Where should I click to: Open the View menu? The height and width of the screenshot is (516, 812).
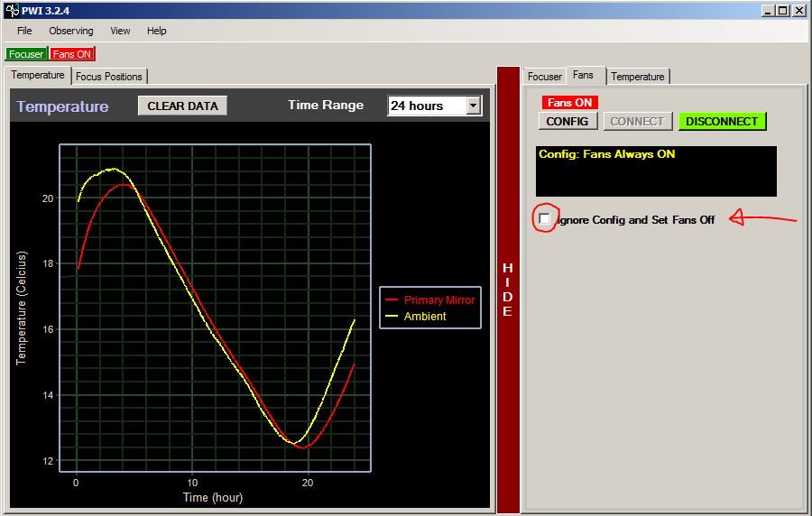click(x=120, y=31)
